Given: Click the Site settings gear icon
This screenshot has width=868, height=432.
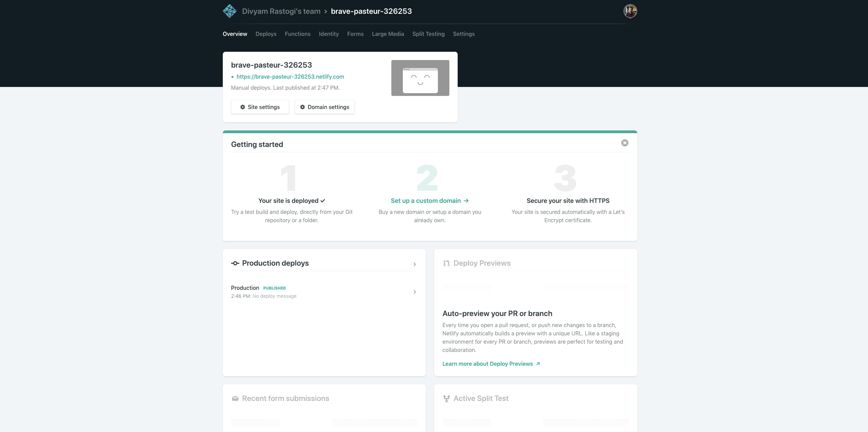Looking at the screenshot, I should (x=243, y=107).
